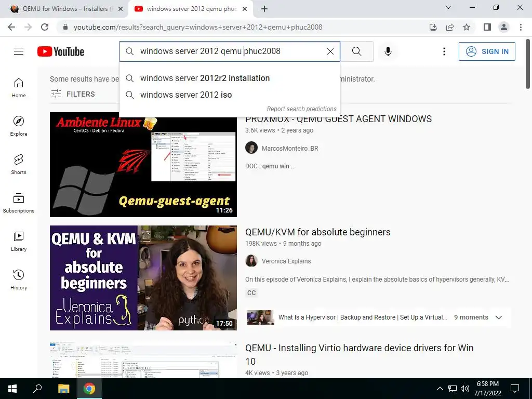This screenshot has width=532, height=399.
Task: Open Veronica Explains channel link
Action: coord(286,261)
